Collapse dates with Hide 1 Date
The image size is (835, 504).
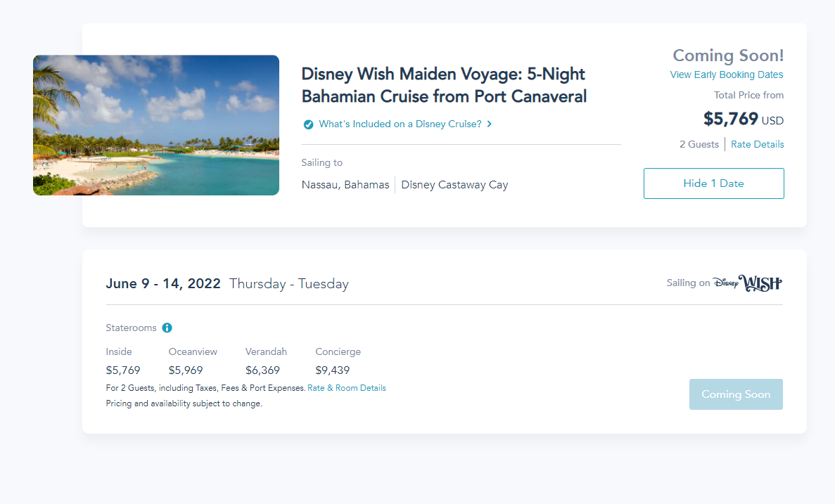(713, 183)
